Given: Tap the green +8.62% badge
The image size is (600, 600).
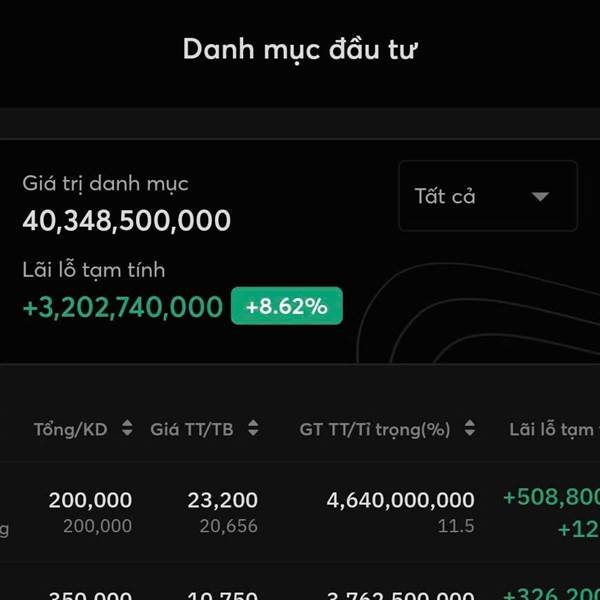Looking at the screenshot, I should point(286,306).
